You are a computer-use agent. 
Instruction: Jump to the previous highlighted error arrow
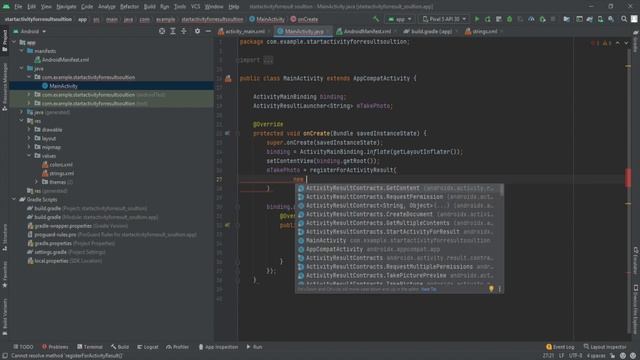click(x=618, y=43)
